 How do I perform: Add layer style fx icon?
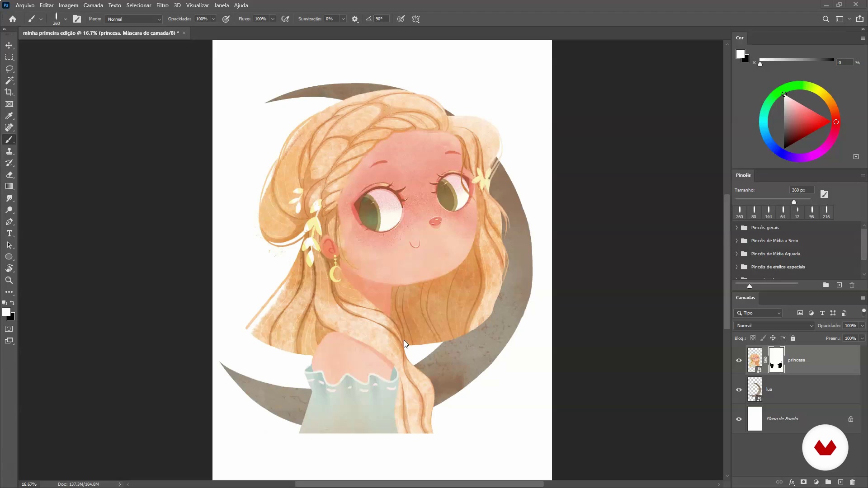click(x=792, y=482)
